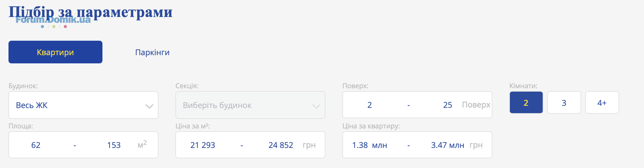Click the pink dot under the logo

(x=65, y=26)
